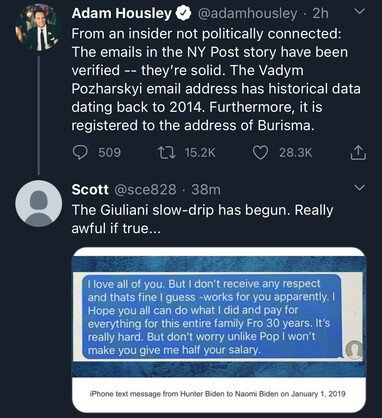Expand options chevron on Scott's reply
This screenshot has width=382, height=418.
pyautogui.click(x=359, y=188)
